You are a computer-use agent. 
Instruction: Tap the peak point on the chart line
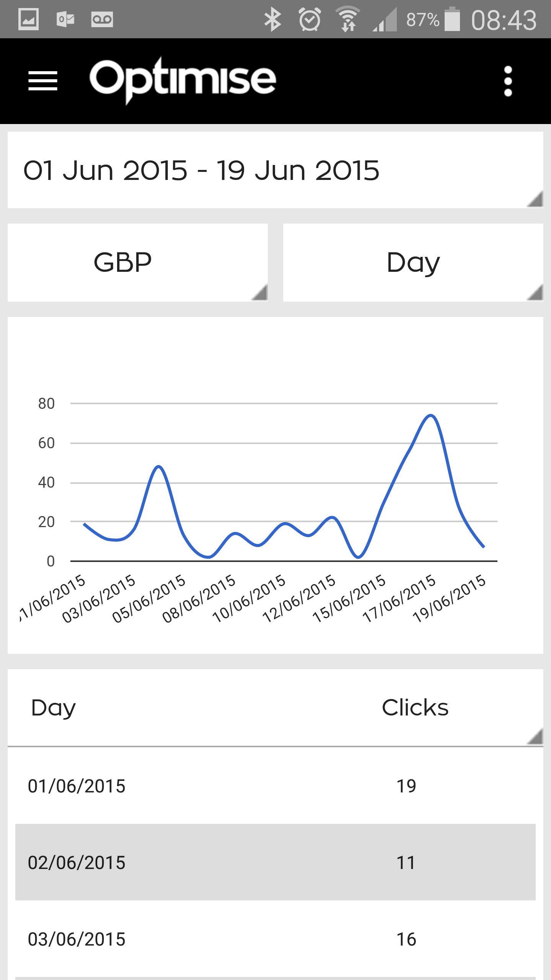pyautogui.click(x=431, y=416)
